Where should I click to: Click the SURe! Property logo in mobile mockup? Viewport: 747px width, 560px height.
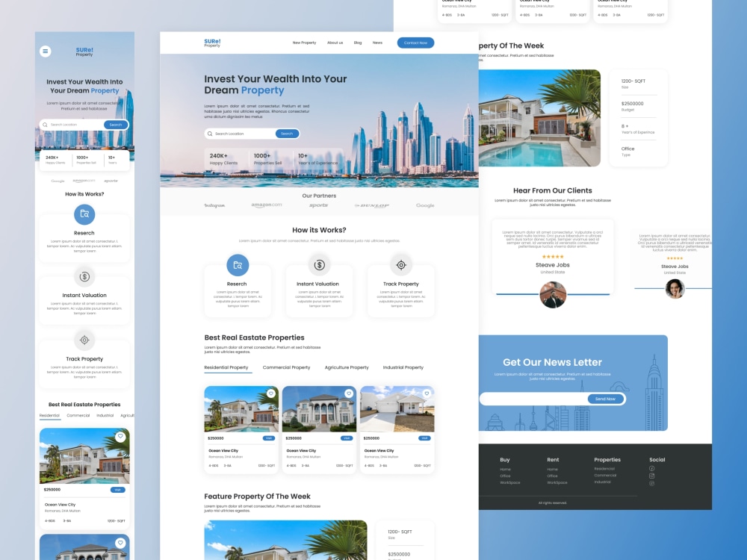(x=84, y=52)
